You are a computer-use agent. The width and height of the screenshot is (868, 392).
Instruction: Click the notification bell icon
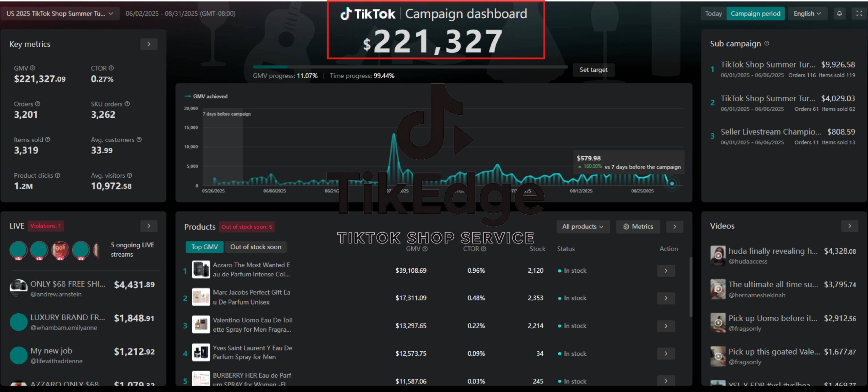point(839,14)
